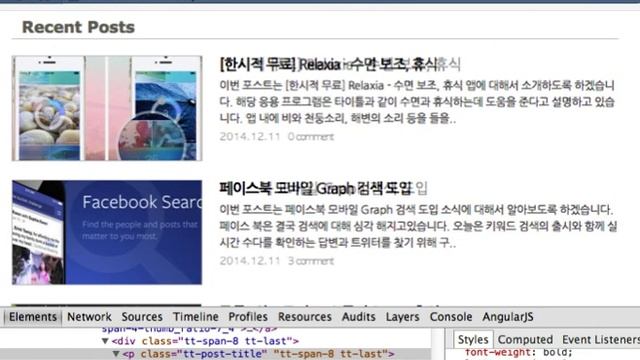The image size is (640, 360).
Task: Go to the Audits tab
Action: pos(358,317)
